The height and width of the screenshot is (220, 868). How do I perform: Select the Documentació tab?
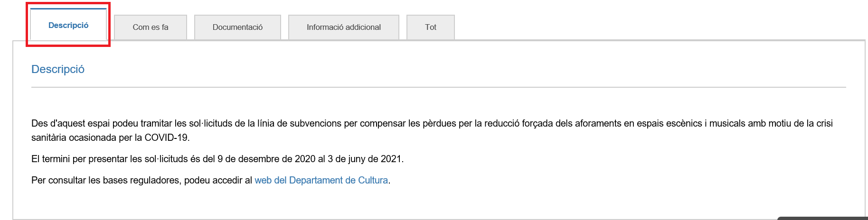click(237, 27)
